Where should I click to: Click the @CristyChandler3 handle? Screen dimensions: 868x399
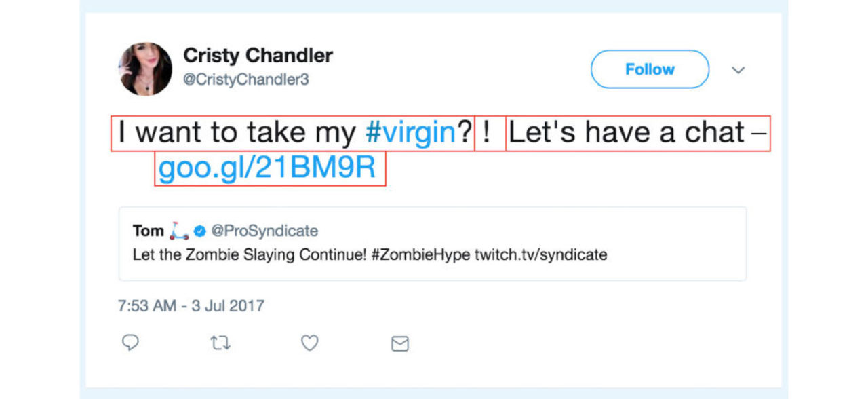pyautogui.click(x=246, y=79)
